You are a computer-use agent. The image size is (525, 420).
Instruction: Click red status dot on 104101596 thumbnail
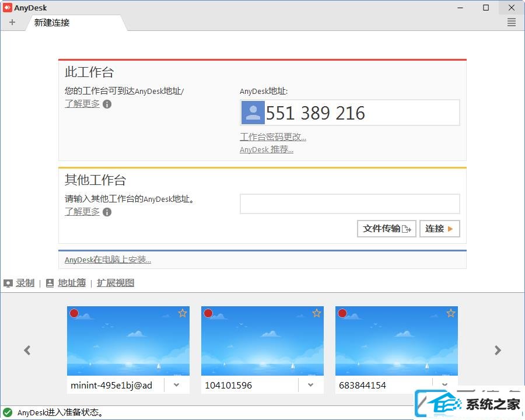(208, 313)
